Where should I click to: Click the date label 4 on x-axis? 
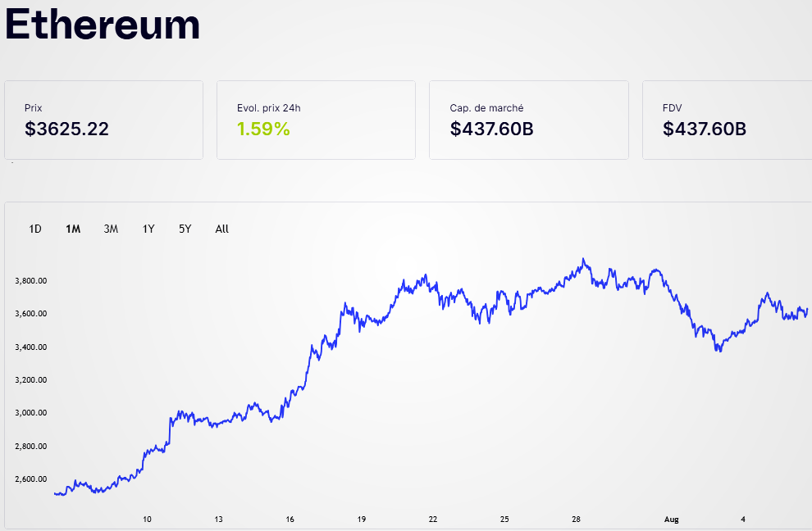coord(742,519)
